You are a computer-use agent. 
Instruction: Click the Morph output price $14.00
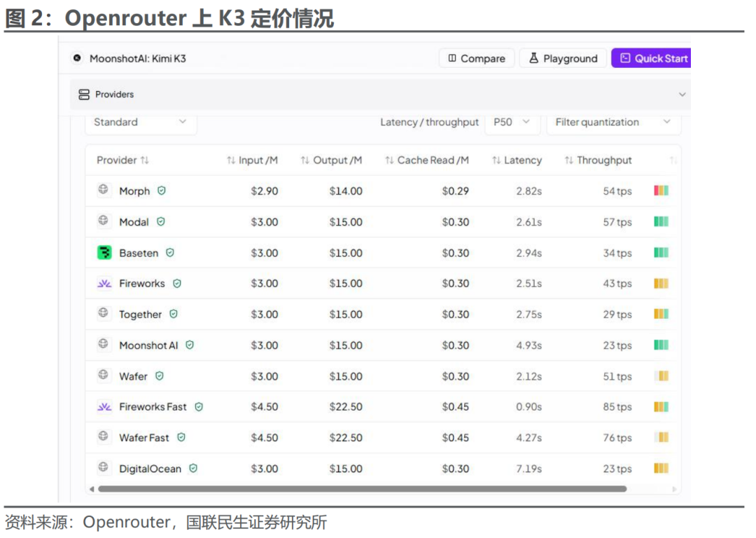click(x=346, y=191)
